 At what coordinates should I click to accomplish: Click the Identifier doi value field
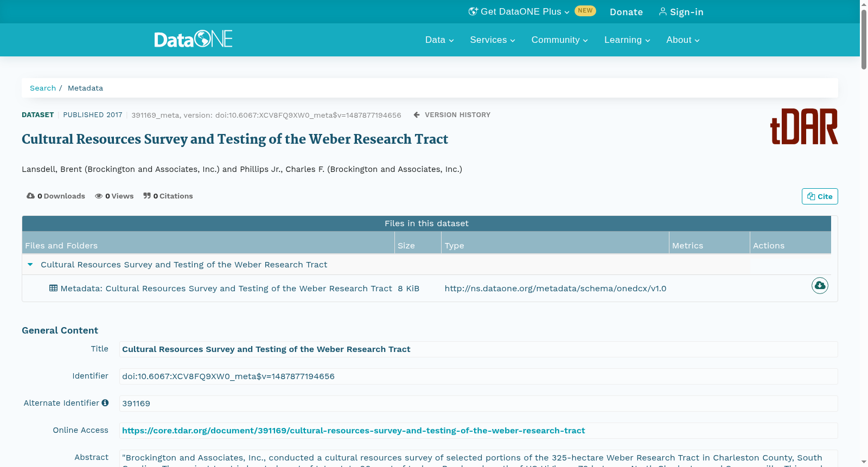point(478,376)
